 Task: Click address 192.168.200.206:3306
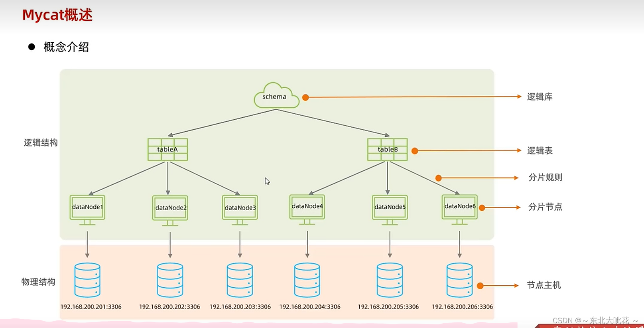[462, 307]
